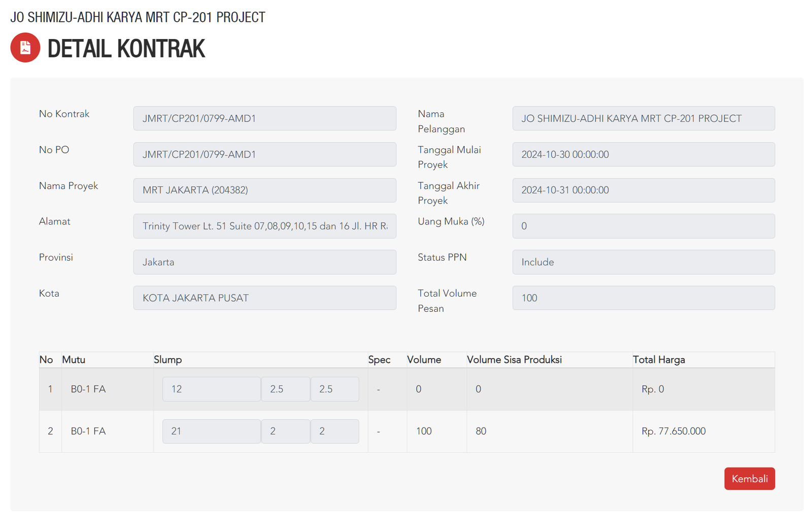
Task: Click the Status PPN field
Action: pos(643,262)
